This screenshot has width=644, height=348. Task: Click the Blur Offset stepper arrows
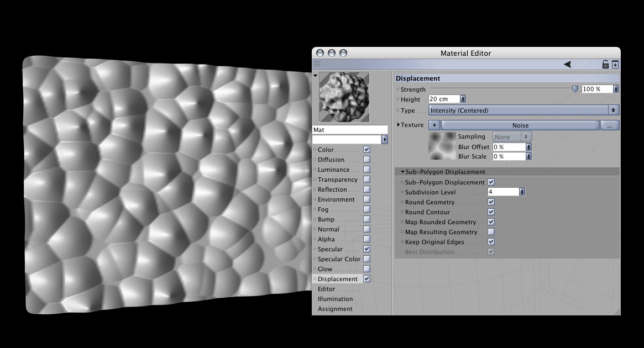point(528,147)
